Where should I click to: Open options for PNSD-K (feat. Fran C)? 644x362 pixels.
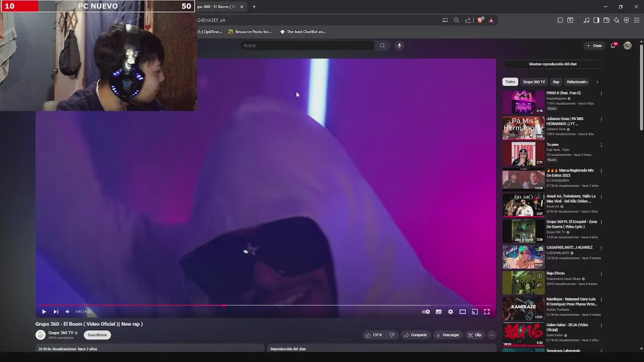click(601, 94)
